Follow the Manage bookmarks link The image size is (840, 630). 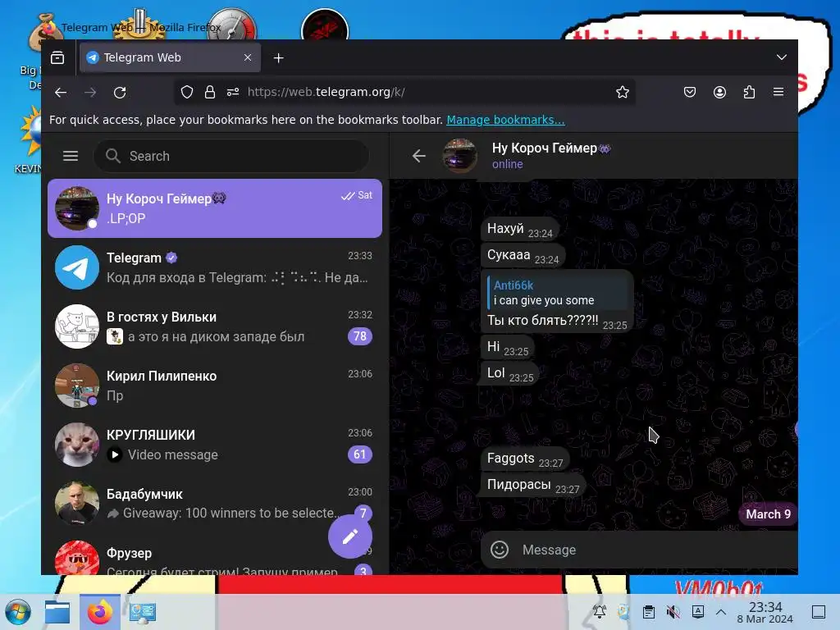(505, 120)
